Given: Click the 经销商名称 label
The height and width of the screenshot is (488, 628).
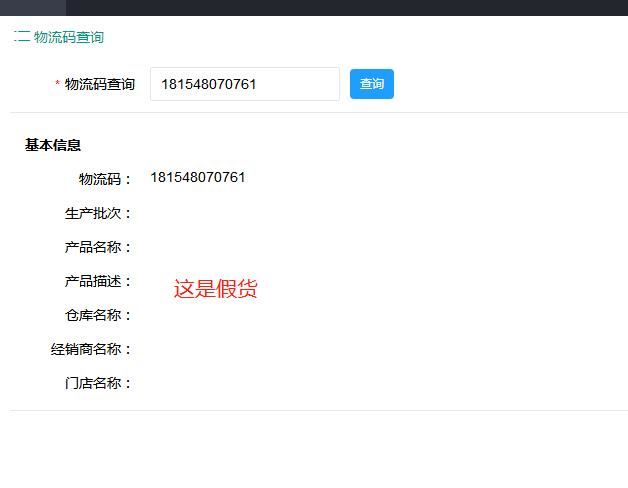Looking at the screenshot, I should click(91, 349).
